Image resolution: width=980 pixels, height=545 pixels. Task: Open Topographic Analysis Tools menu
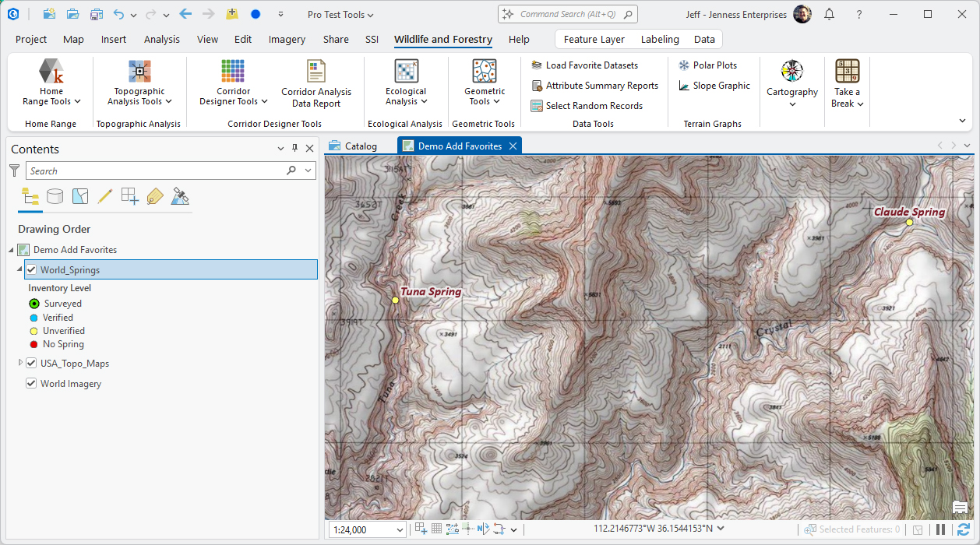(139, 83)
